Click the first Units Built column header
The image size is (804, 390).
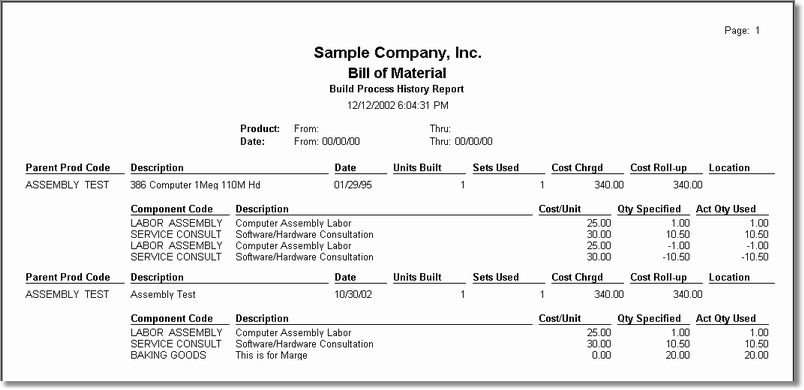pyautogui.click(x=417, y=168)
